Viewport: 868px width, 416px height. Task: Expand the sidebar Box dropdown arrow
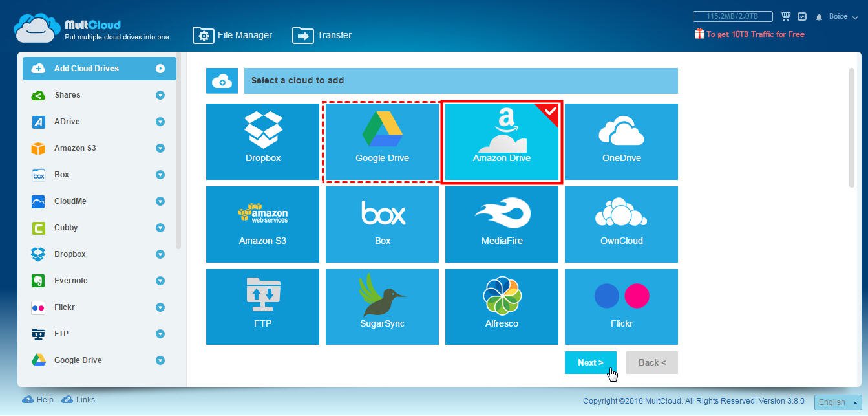160,175
